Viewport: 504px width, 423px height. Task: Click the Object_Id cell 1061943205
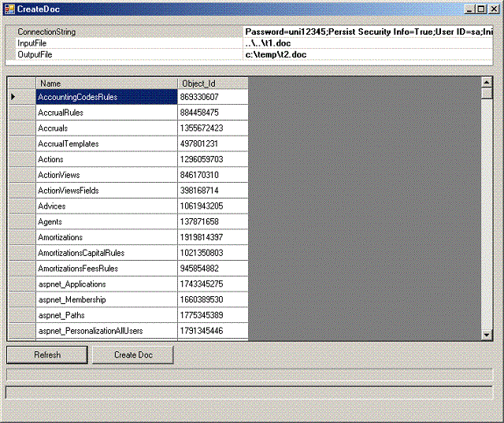click(213, 206)
